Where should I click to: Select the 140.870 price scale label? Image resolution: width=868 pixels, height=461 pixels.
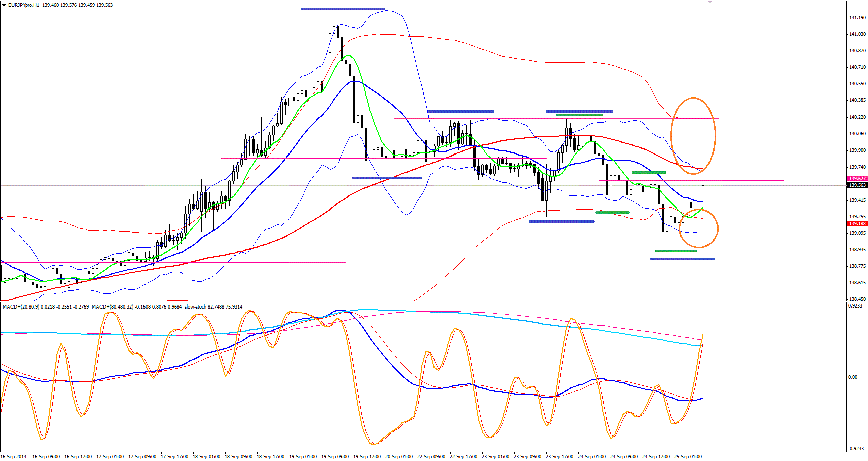point(857,51)
